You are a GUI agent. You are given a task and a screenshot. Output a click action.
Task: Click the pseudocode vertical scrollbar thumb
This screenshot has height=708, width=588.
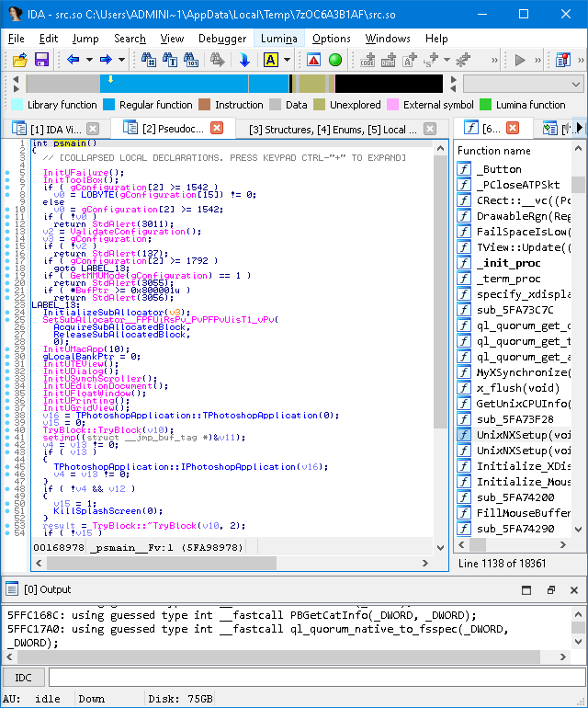440,291
